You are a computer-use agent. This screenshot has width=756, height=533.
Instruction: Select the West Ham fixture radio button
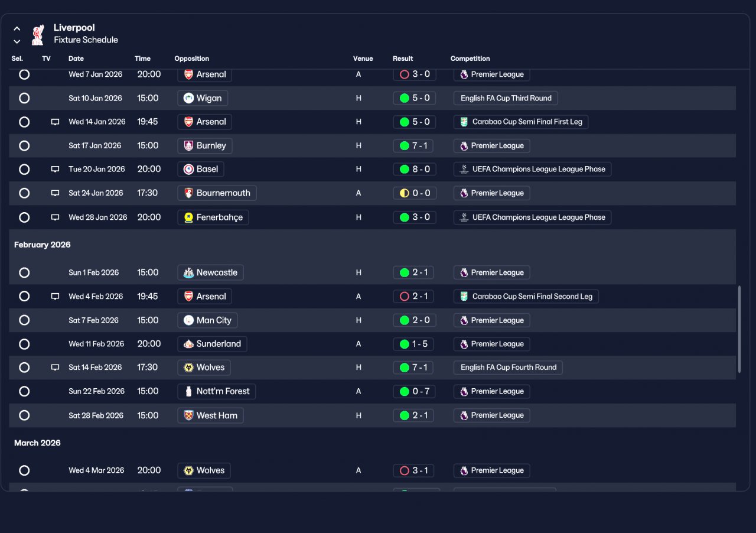pos(24,415)
